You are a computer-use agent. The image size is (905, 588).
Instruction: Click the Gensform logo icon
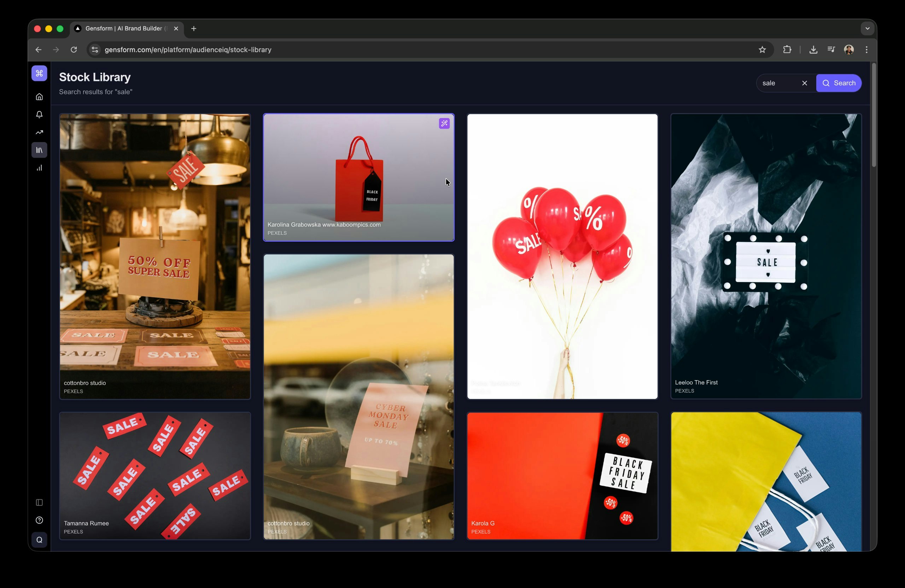pos(39,73)
